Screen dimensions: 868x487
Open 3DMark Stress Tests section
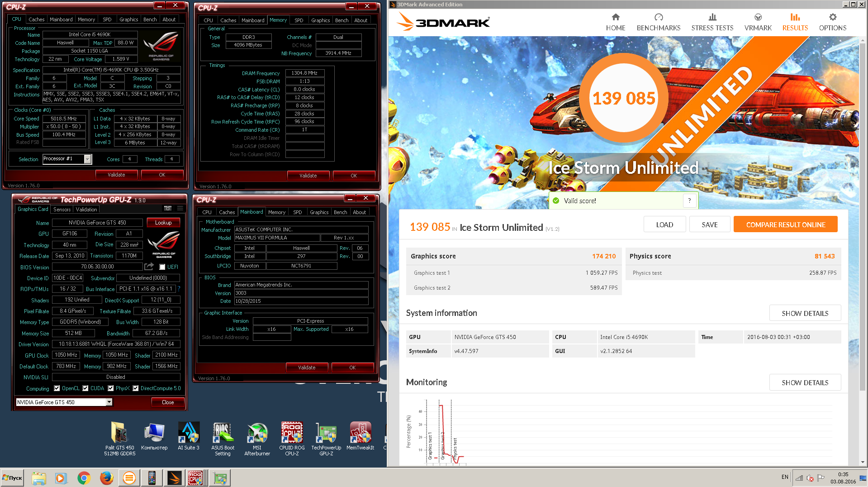(x=712, y=22)
